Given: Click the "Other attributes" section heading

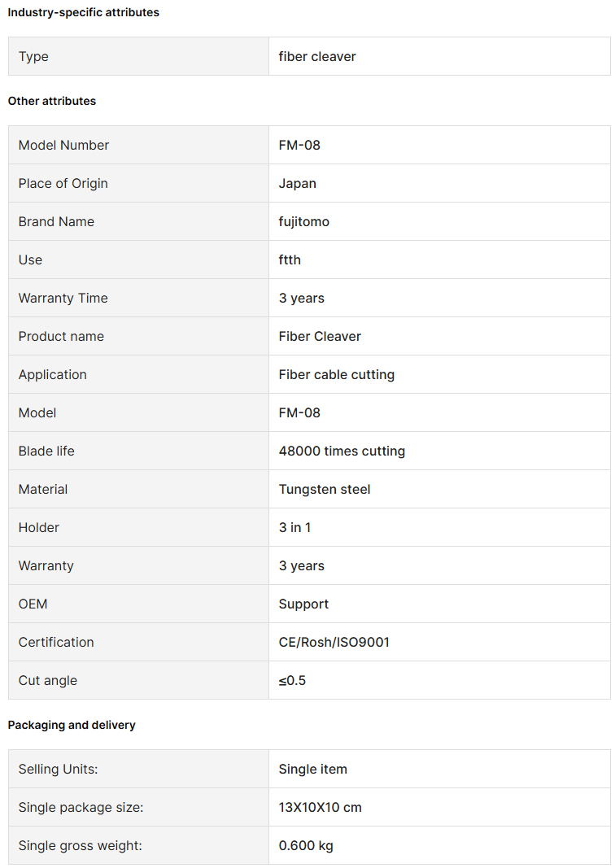Looking at the screenshot, I should tap(52, 101).
